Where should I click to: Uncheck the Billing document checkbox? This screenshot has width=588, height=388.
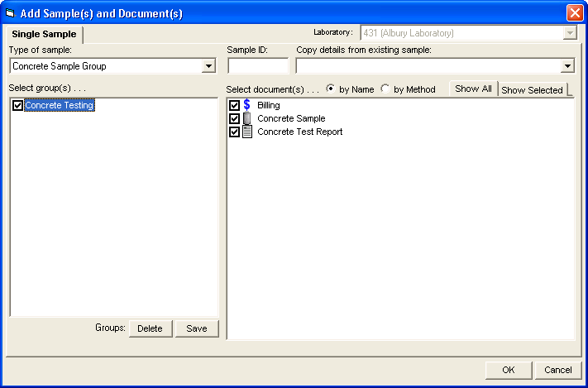pos(234,106)
